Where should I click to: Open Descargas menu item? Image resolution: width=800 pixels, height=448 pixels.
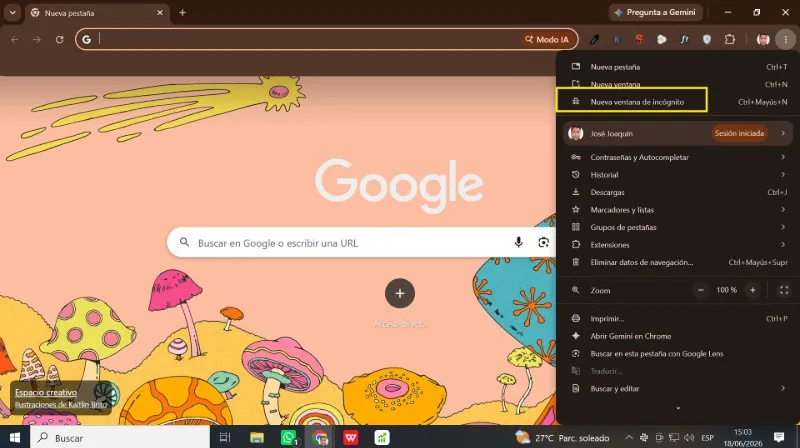pyautogui.click(x=677, y=192)
